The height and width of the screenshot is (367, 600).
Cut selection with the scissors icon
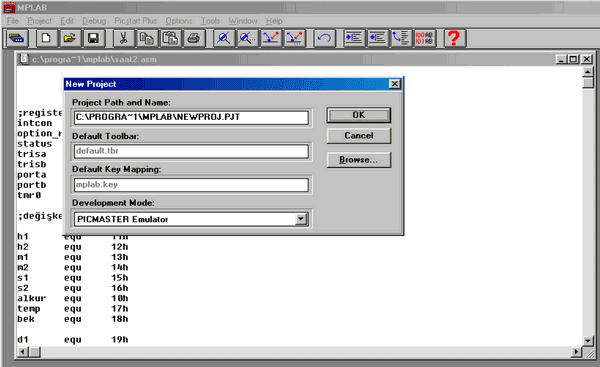tap(123, 38)
